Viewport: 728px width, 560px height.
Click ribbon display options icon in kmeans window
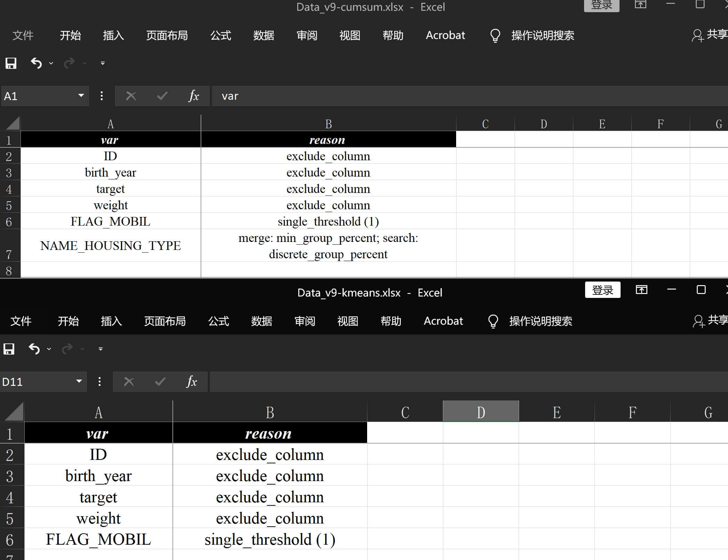pos(641,290)
